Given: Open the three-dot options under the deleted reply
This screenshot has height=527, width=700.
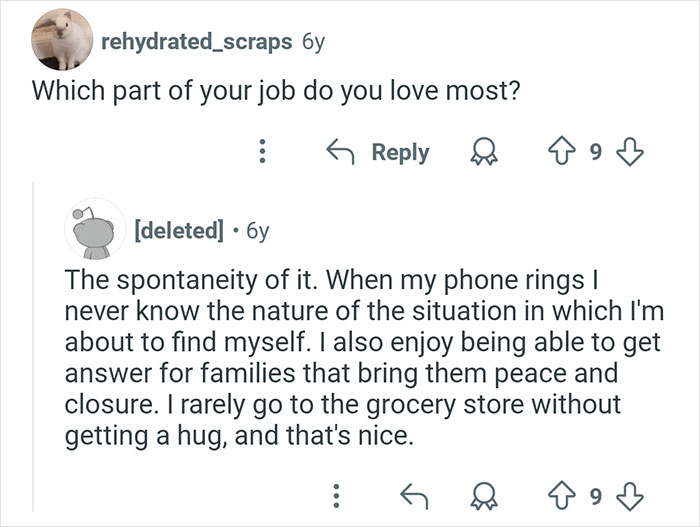Looking at the screenshot, I should tap(336, 493).
